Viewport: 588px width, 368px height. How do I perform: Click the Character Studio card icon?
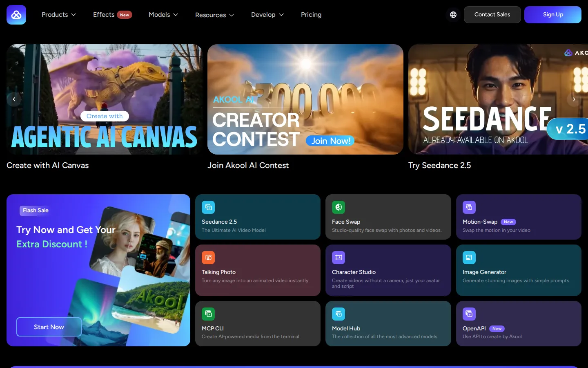click(x=339, y=258)
